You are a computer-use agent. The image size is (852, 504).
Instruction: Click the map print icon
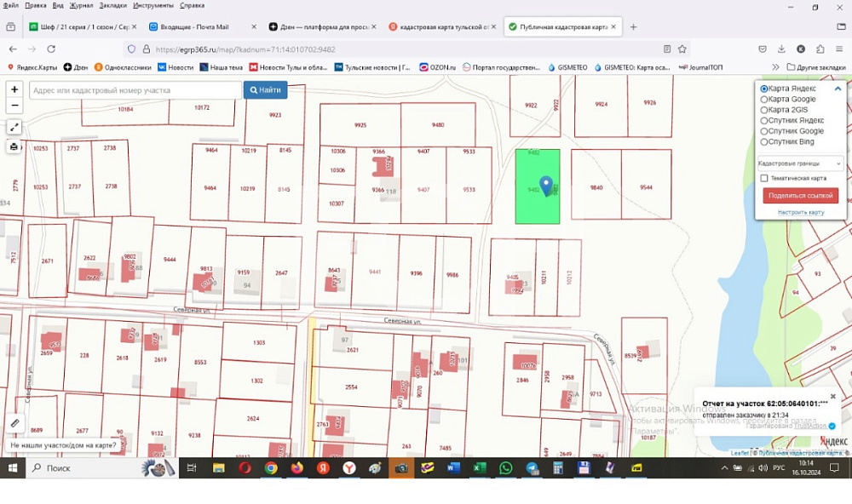pyautogui.click(x=14, y=146)
